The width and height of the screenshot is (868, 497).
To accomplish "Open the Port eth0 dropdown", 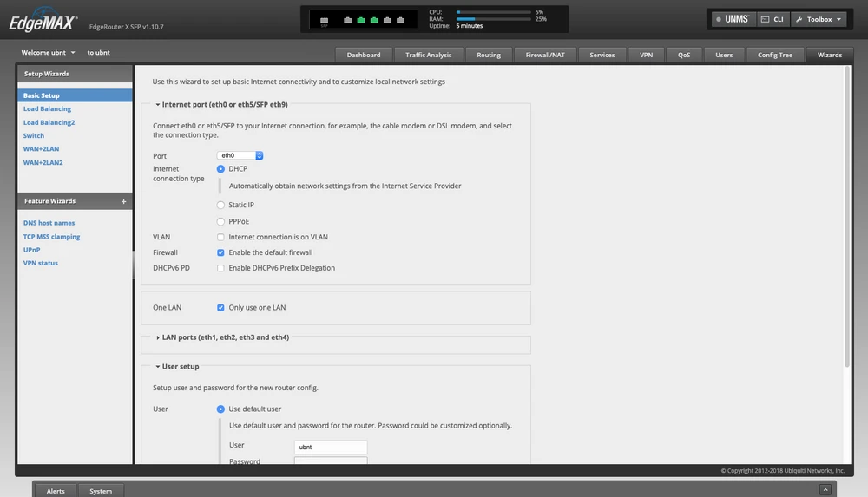I will [240, 155].
